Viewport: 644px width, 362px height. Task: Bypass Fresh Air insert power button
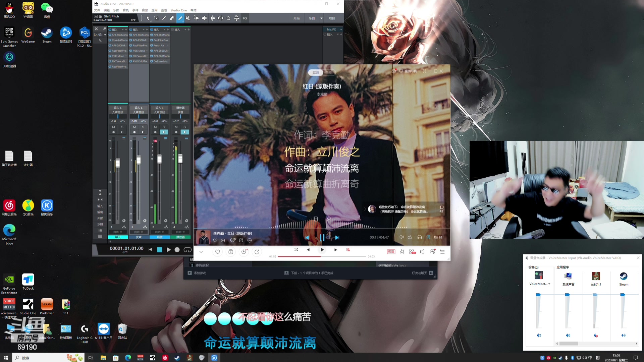152,46
